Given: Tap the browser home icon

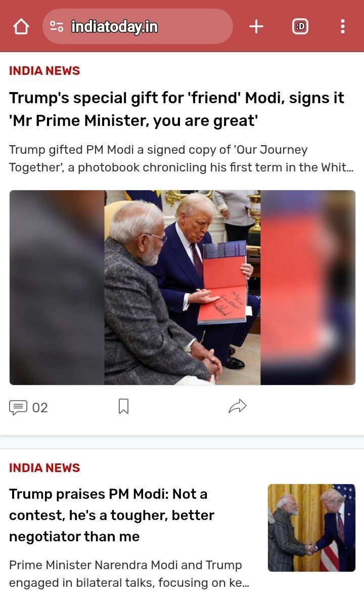Looking at the screenshot, I should click(21, 27).
